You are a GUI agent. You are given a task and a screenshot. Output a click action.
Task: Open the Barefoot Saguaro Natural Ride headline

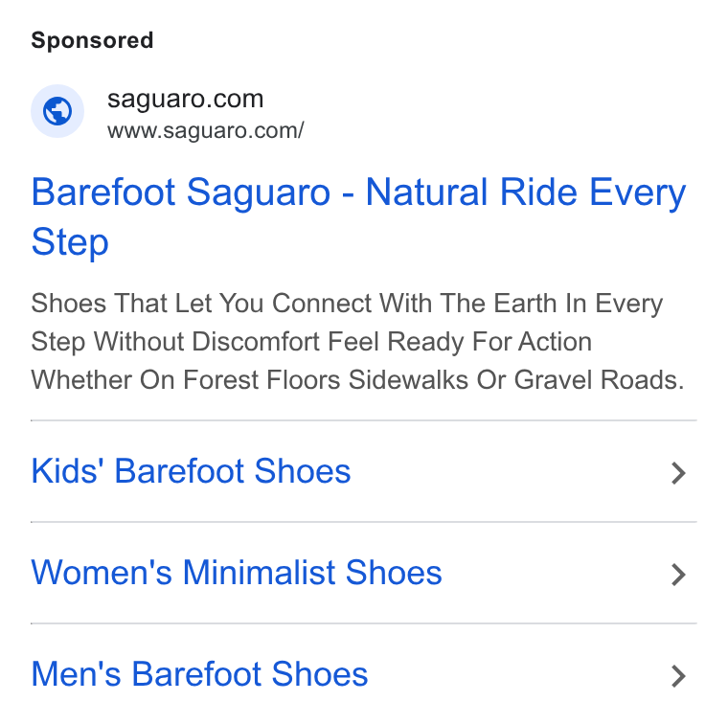coord(358,216)
